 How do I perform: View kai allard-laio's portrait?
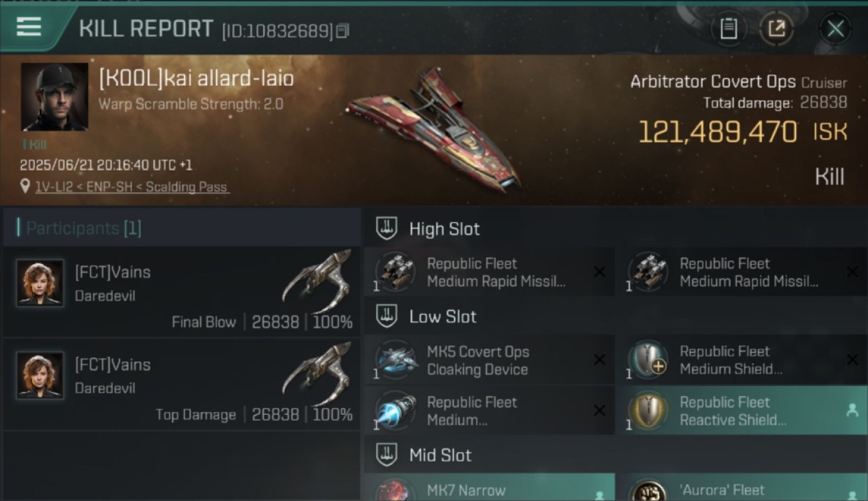tap(55, 97)
